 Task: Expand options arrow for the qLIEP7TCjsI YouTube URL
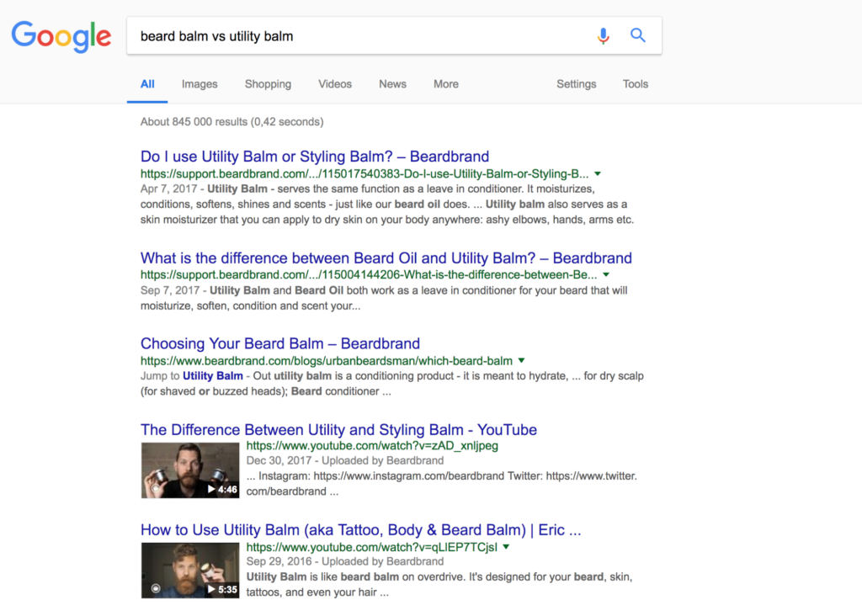pyautogui.click(x=506, y=547)
